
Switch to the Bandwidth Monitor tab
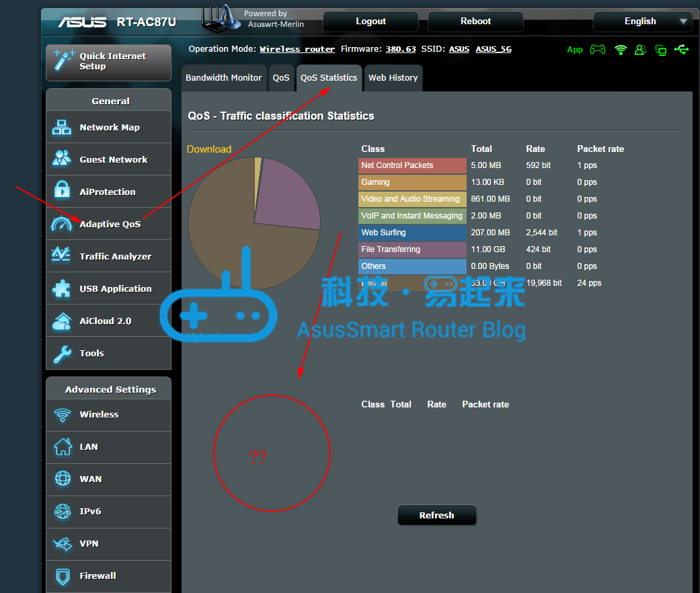[224, 78]
